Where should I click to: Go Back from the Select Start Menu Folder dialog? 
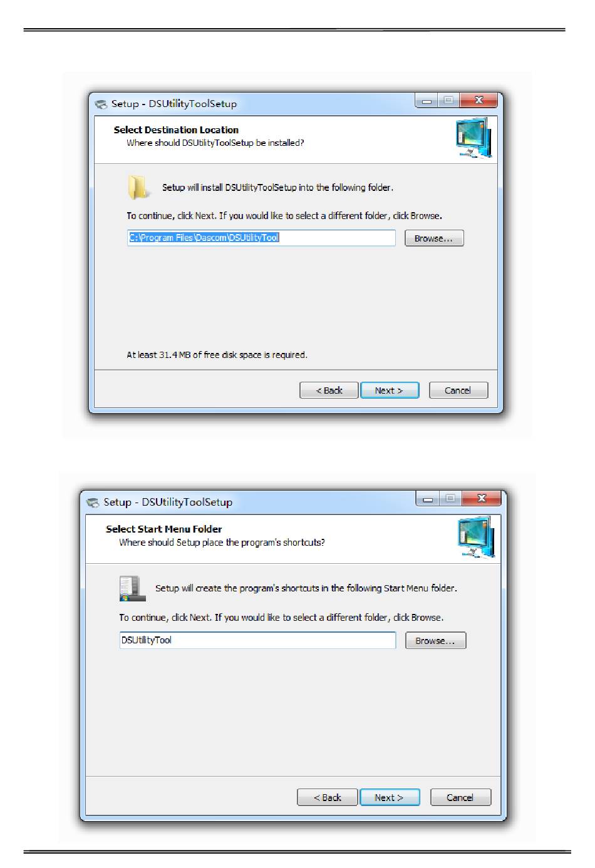[328, 797]
